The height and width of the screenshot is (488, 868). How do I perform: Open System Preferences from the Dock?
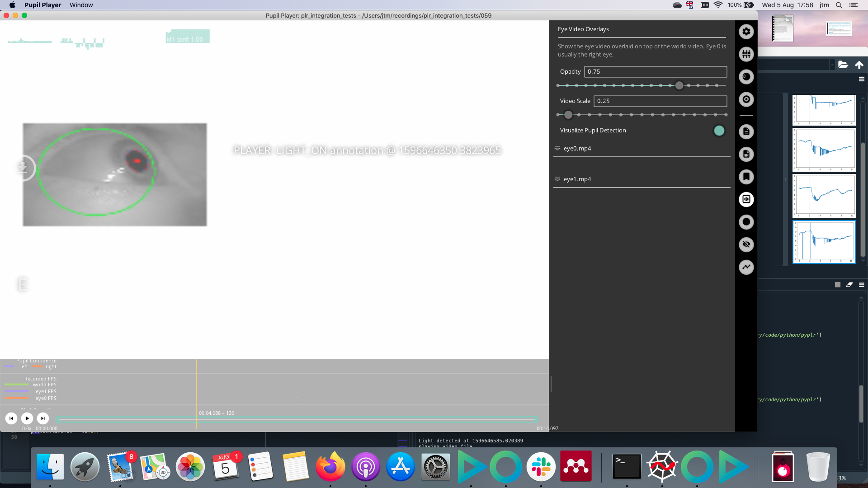(436, 466)
